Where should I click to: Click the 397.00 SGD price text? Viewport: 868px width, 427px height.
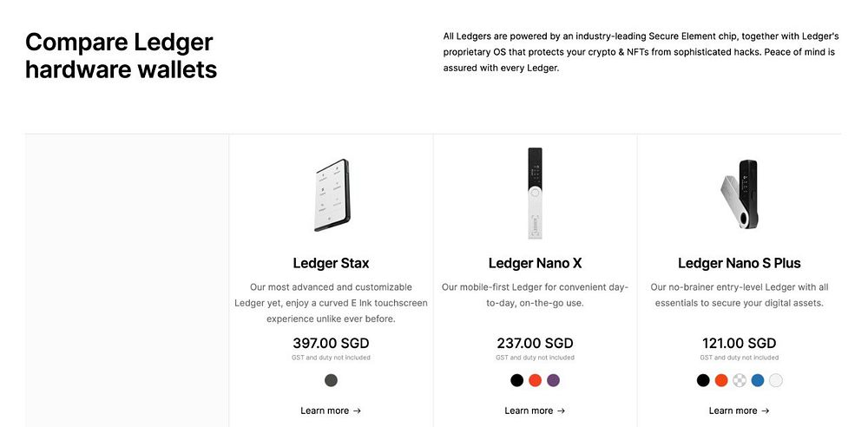331,344
